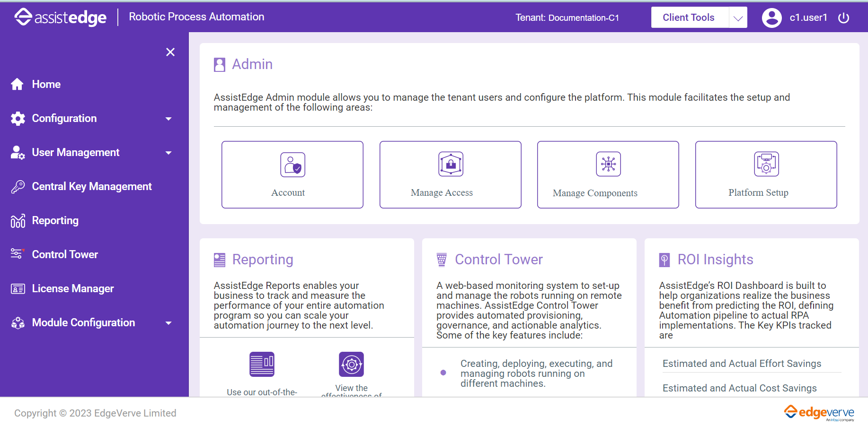The image size is (868, 426).
Task: Click the View effectiveness gear icon
Action: point(351,364)
